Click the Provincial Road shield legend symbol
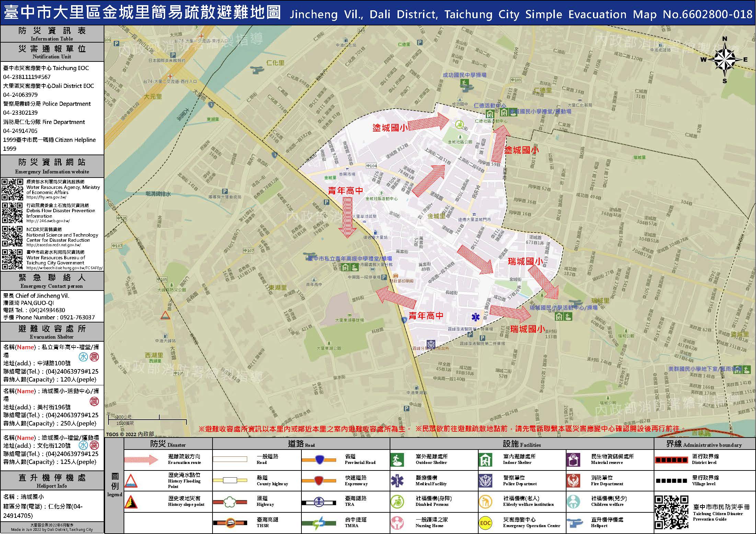Image resolution: width=756 pixels, height=534 pixels. 319,460
